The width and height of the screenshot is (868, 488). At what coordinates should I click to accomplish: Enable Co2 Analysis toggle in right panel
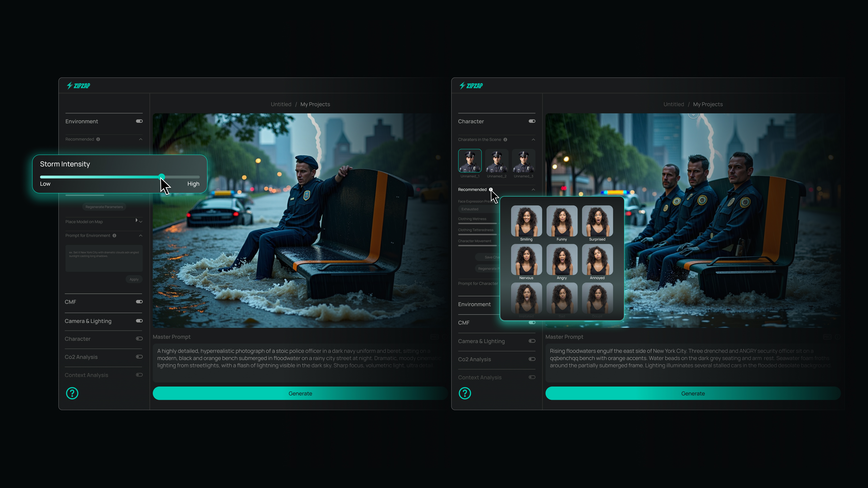coord(532,359)
